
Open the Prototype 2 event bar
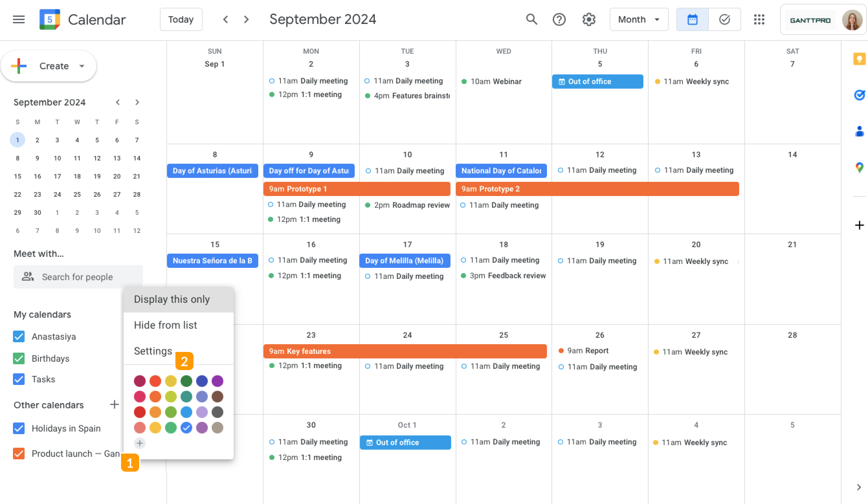(x=596, y=189)
